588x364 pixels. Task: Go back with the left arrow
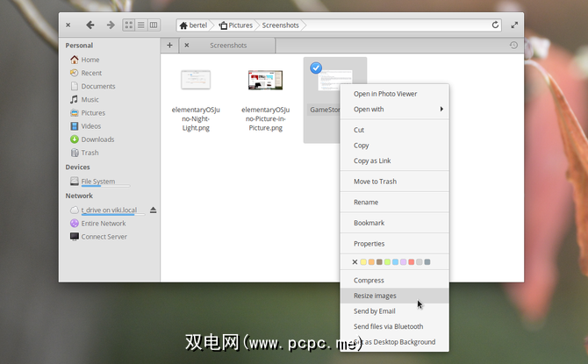[90, 25]
